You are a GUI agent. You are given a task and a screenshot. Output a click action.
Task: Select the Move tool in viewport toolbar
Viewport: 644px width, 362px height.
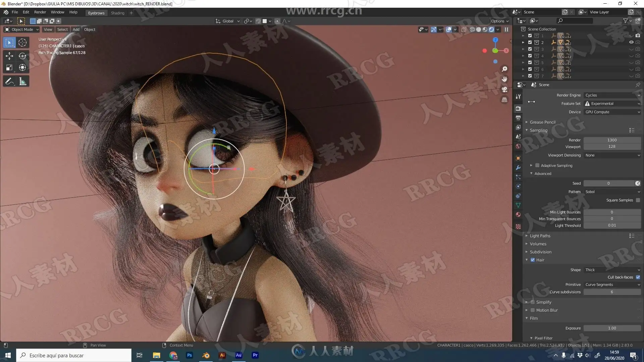point(9,56)
